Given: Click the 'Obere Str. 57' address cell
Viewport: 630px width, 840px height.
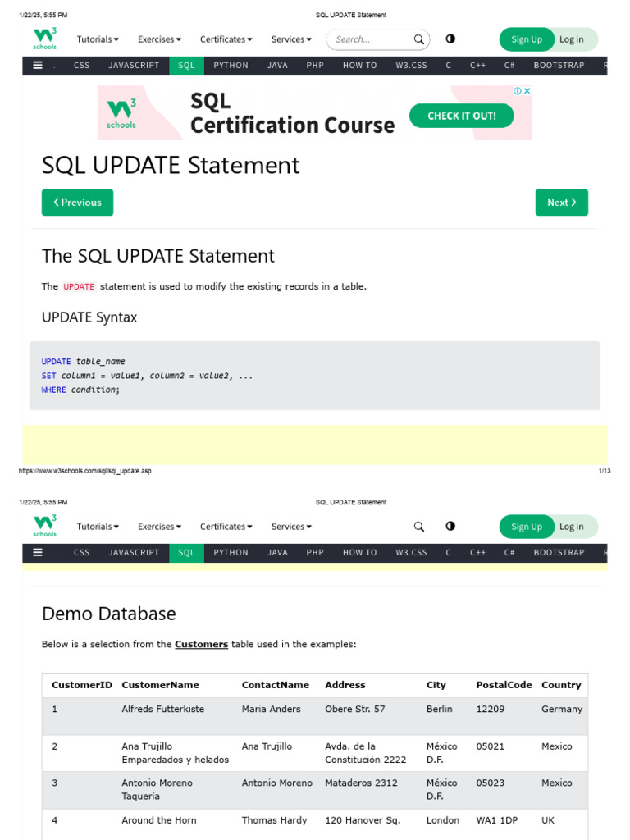Looking at the screenshot, I should (354, 709).
